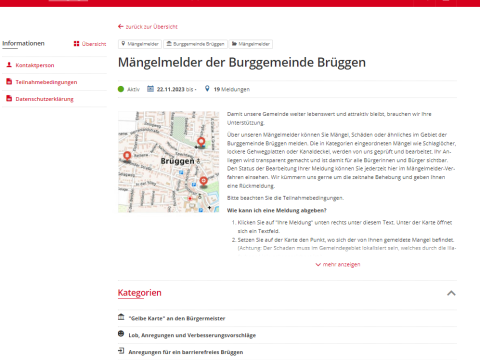Click the back arrow icon before 'zurück zur Übersicht'
This screenshot has width=480, height=360.
point(121,26)
